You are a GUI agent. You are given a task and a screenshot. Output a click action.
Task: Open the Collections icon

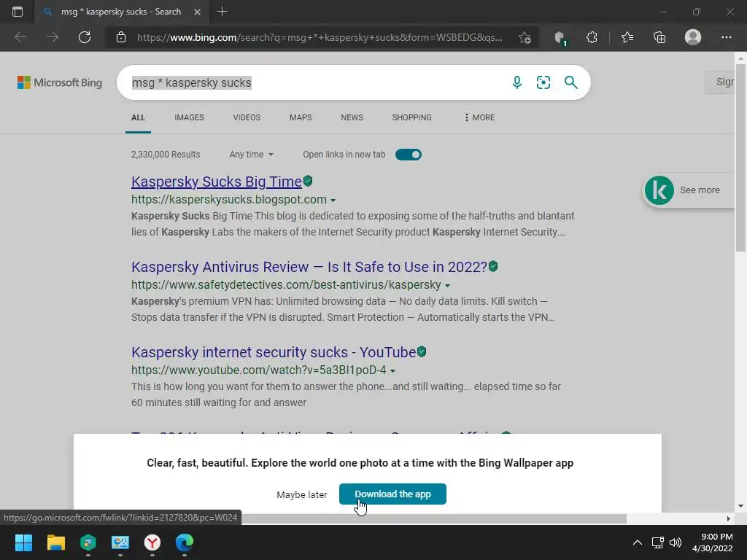[x=659, y=37]
